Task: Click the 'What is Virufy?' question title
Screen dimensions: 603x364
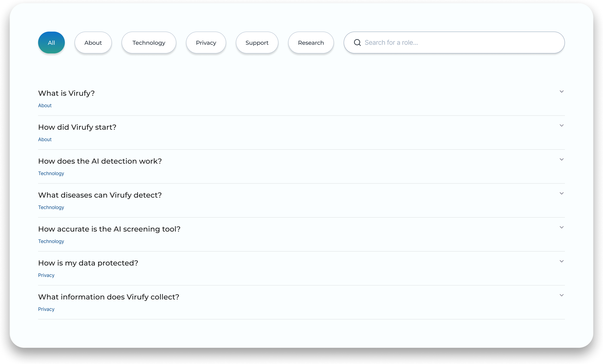Action: [x=66, y=93]
